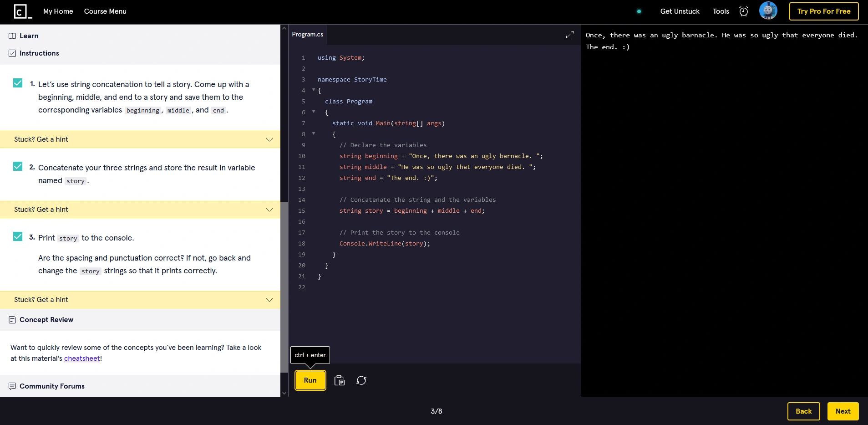Copy the code with the clipboard icon
Screen dimensions: 868x425
[339, 380]
